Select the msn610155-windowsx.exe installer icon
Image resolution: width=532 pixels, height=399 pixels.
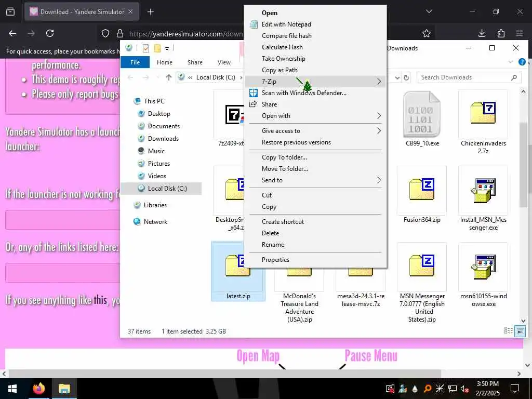point(483,267)
